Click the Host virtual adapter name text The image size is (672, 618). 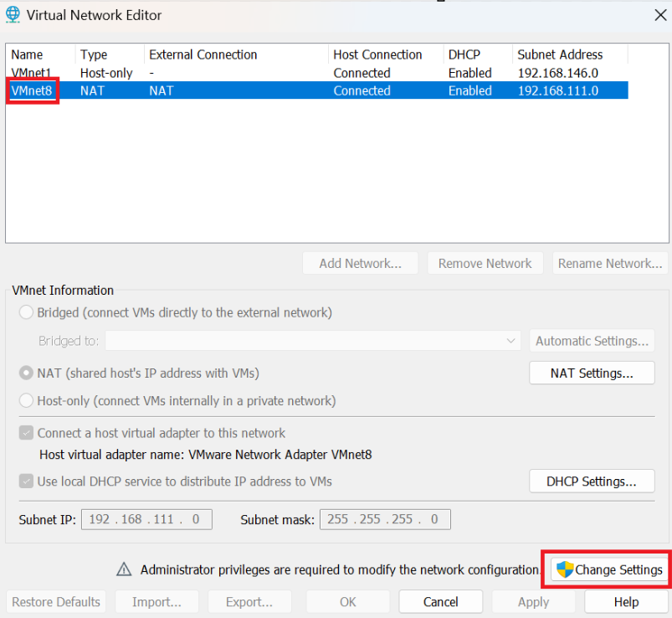tap(206, 455)
